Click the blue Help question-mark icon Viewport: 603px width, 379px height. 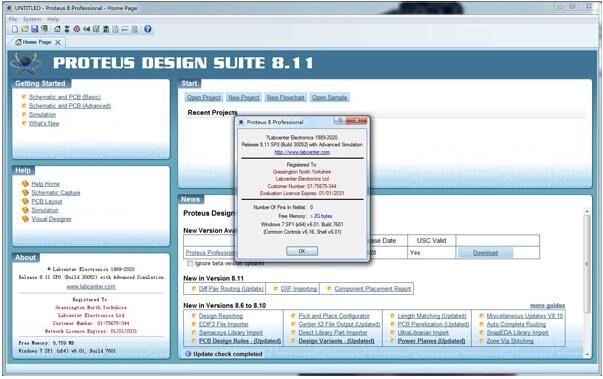pos(148,29)
